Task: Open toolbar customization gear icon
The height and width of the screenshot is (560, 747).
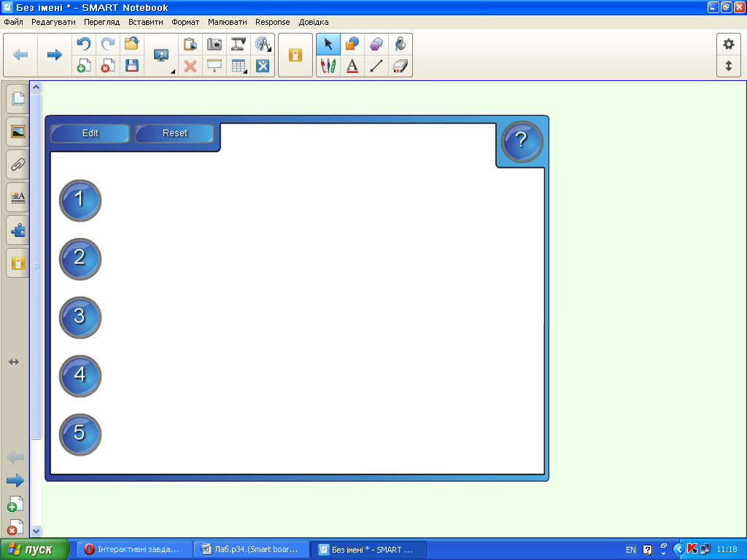Action: pyautogui.click(x=729, y=44)
